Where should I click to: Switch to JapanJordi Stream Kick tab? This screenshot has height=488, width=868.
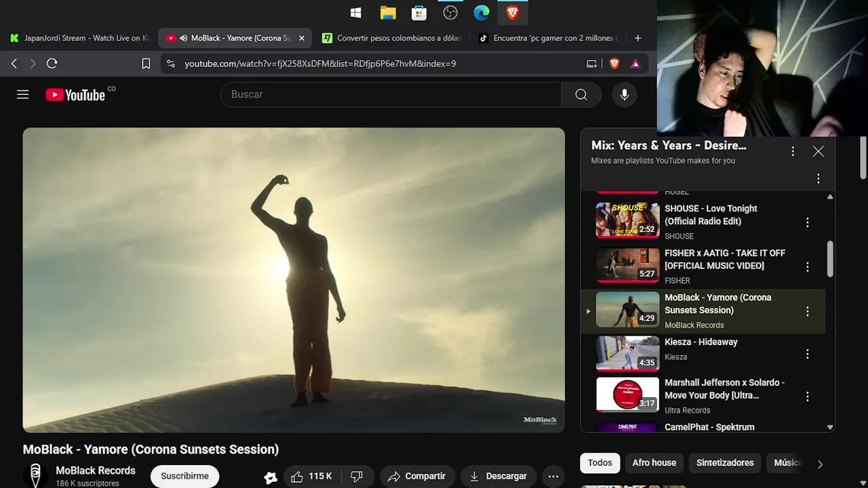point(79,38)
